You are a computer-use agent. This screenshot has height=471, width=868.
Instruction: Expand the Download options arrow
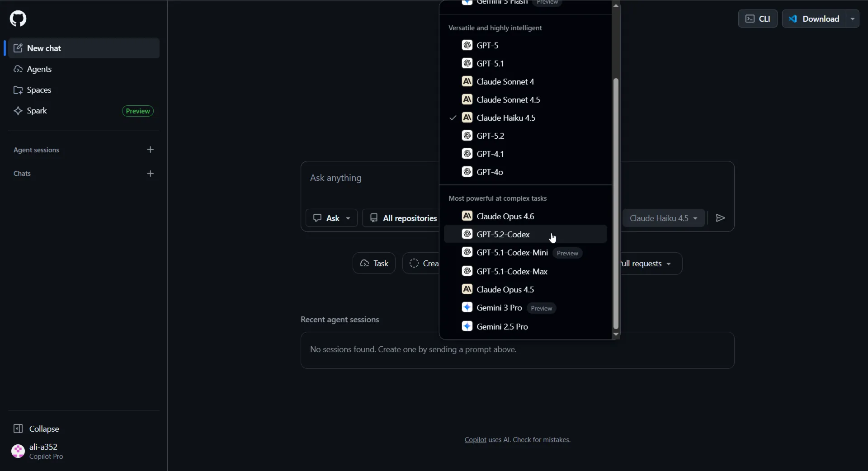tap(853, 19)
